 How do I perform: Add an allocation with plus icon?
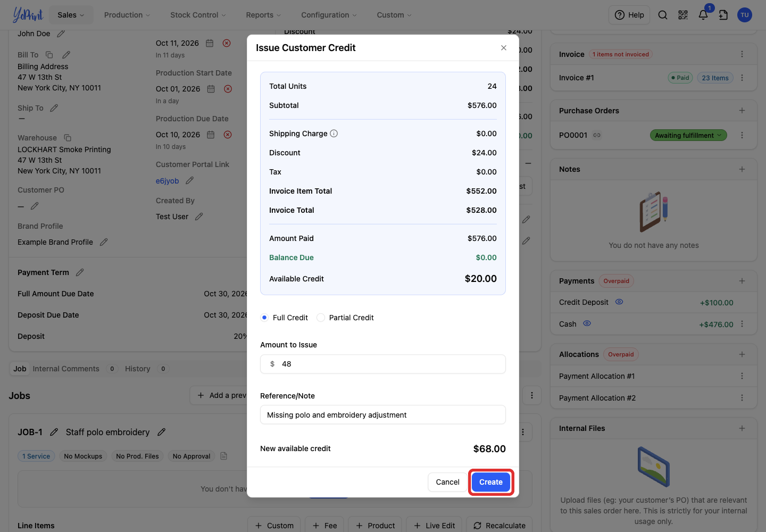(x=742, y=354)
